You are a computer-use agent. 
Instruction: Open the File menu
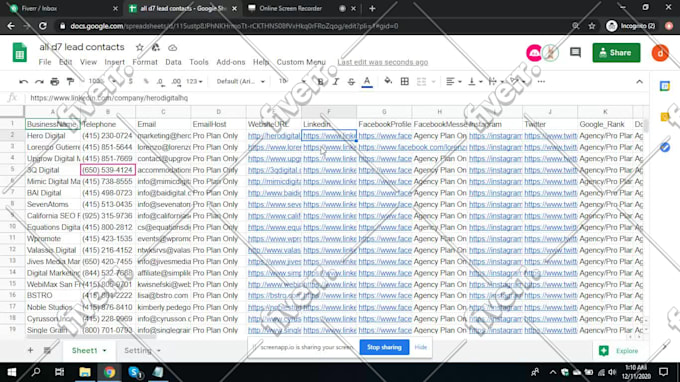pyautogui.click(x=45, y=62)
